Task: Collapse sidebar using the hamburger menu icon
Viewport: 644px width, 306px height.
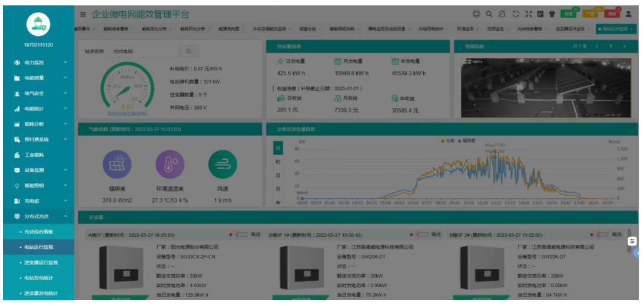Action: pos(83,14)
